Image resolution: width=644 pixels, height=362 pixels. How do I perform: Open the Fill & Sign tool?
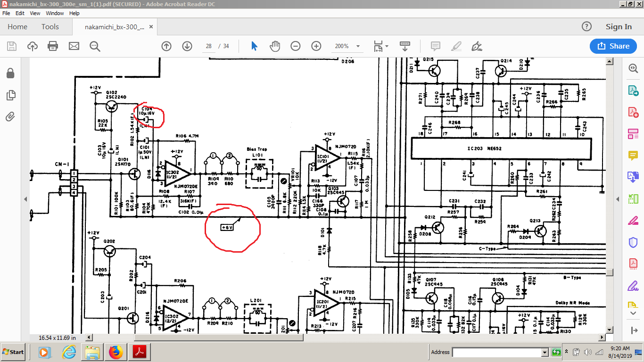tap(633, 286)
